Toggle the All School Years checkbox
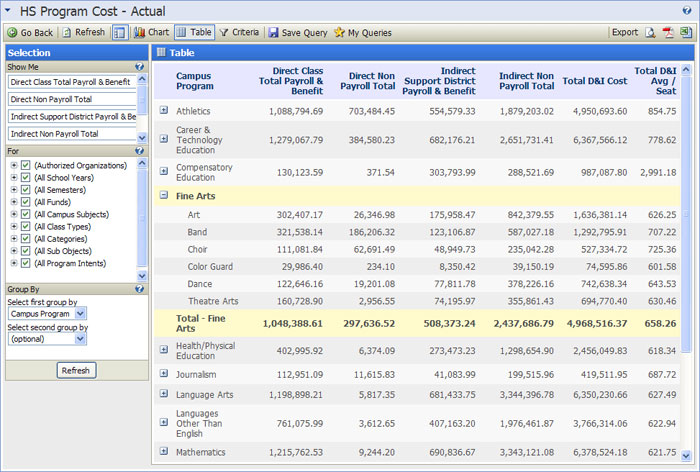700x472 pixels. coord(25,177)
